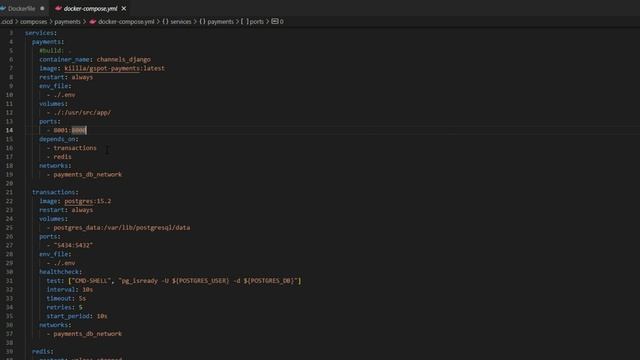Viewport: 640px width, 360px height.
Task: Click the healthcheck: key
Action: [x=60, y=272]
